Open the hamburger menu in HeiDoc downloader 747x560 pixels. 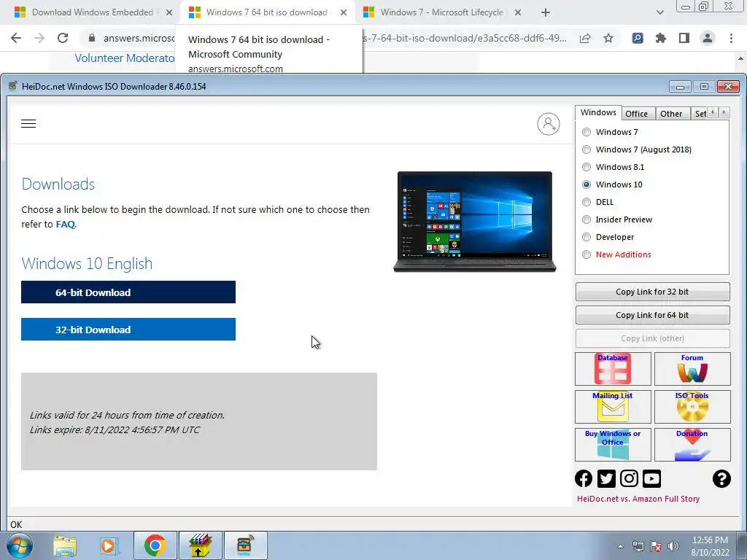[x=28, y=124]
